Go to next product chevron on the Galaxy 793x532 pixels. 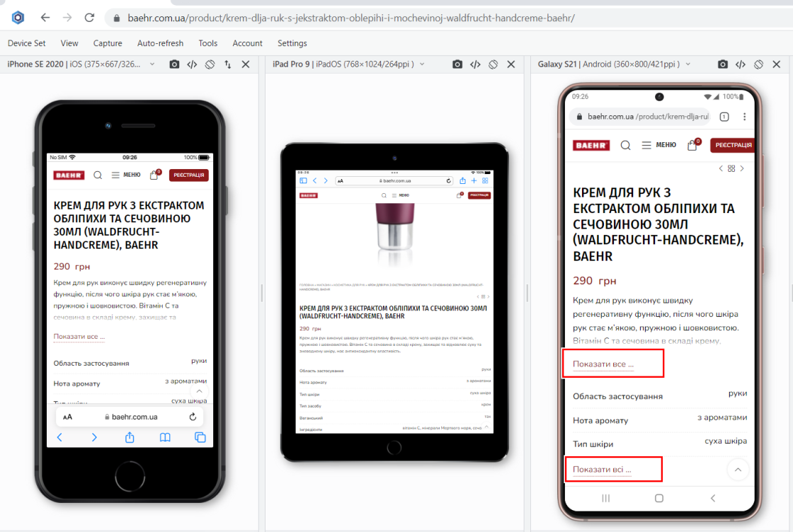point(742,169)
